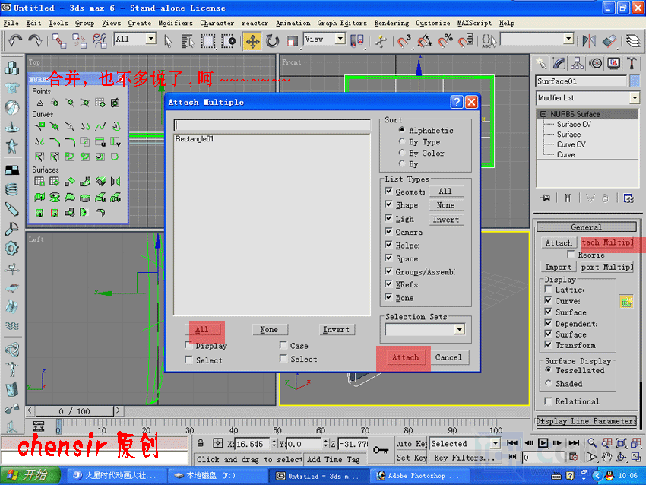Viewport: 646px width, 485px height.
Task: Uncheck the Shapes list type checkbox
Action: point(389,204)
